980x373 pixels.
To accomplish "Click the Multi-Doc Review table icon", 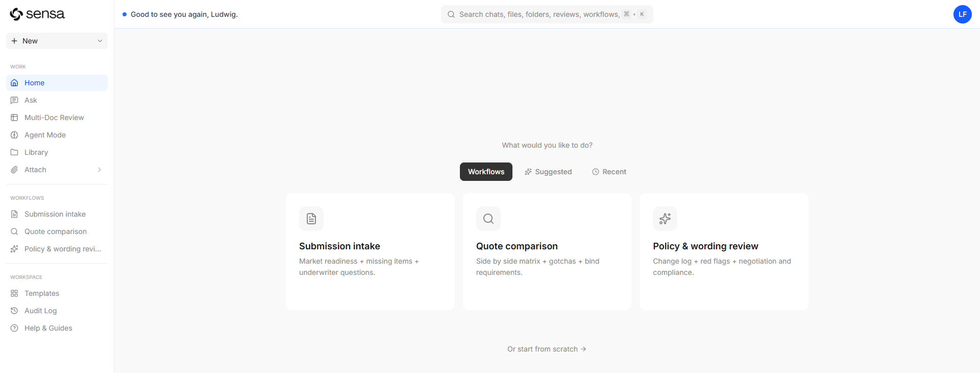I will coord(14,118).
